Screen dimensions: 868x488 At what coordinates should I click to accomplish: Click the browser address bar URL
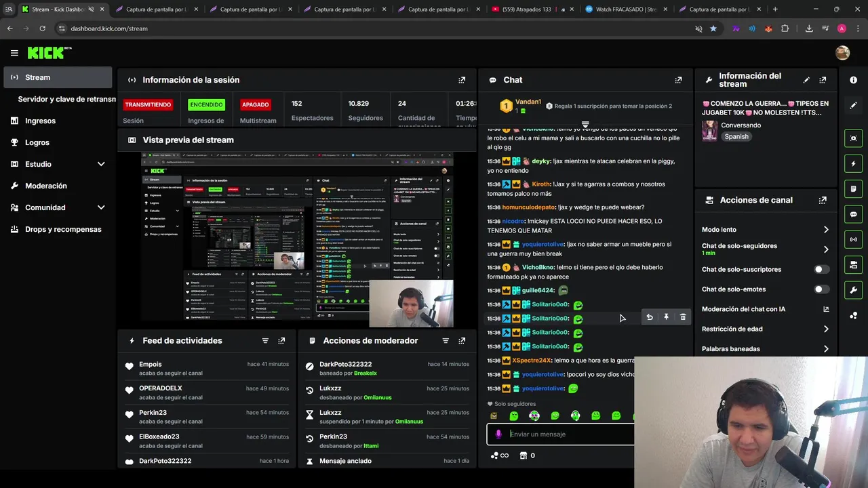pyautogui.click(x=109, y=28)
